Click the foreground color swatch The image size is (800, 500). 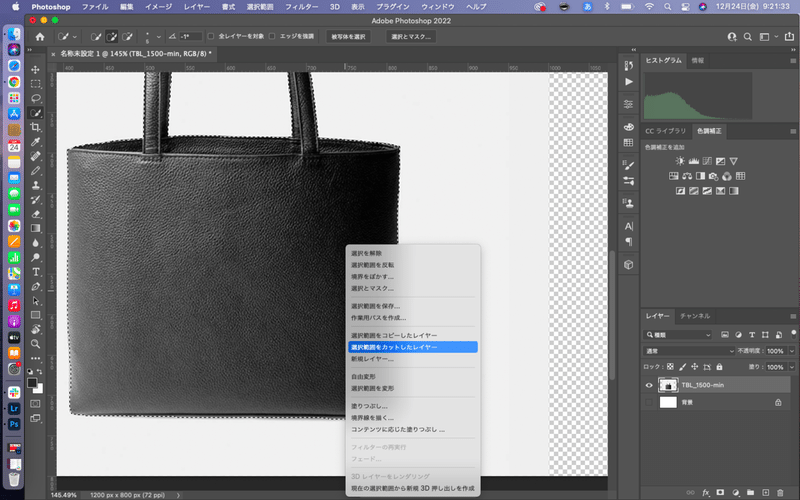coord(33,382)
